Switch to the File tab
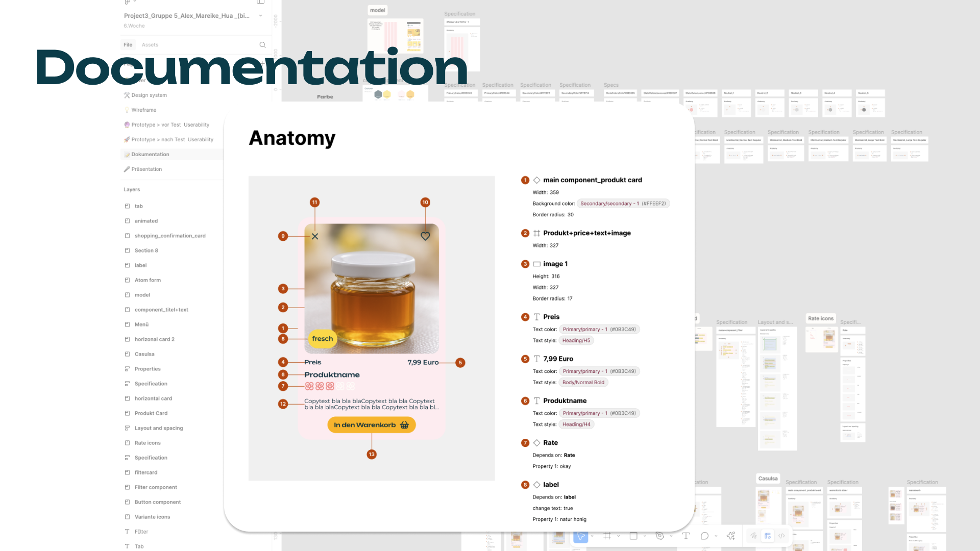The width and height of the screenshot is (980, 551). (128, 45)
